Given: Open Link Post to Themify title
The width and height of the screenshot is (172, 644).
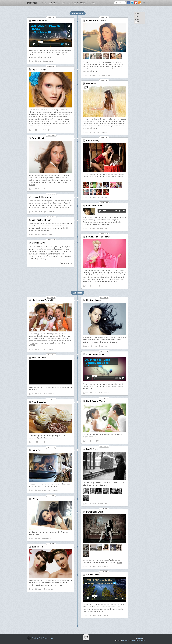Looking at the screenshot, I should (42, 220).
